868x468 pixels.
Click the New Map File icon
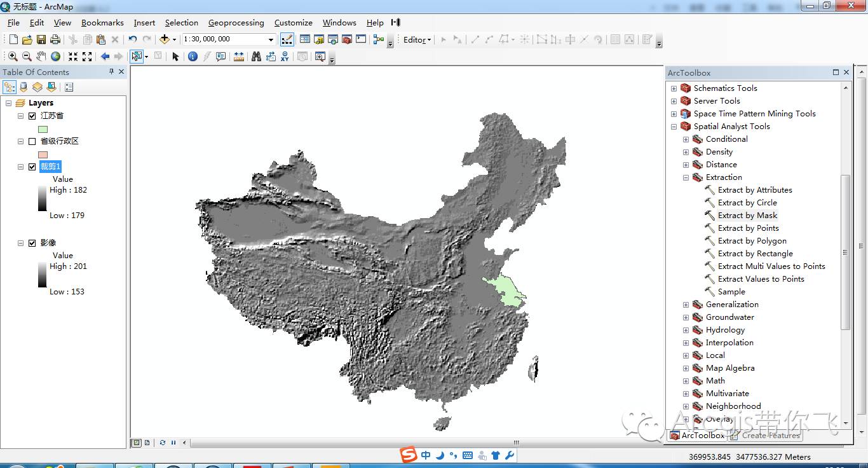click(x=13, y=39)
